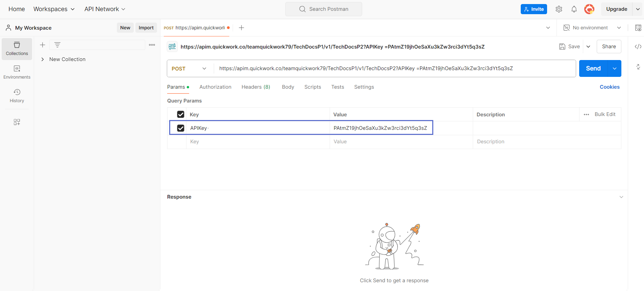This screenshot has height=291, width=644.
Task: Switch to the Headers (8) tab
Action: pos(256,87)
